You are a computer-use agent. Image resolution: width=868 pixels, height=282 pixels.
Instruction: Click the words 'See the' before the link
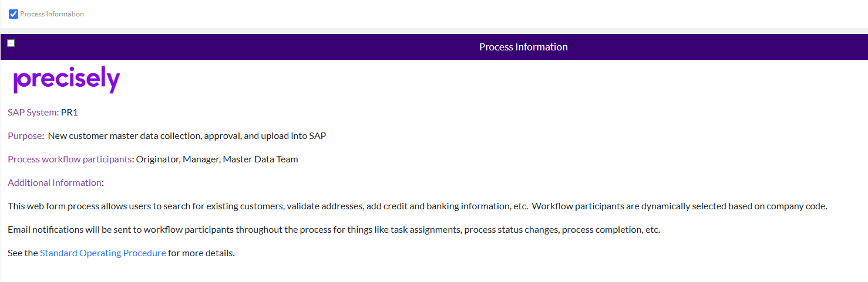point(23,253)
